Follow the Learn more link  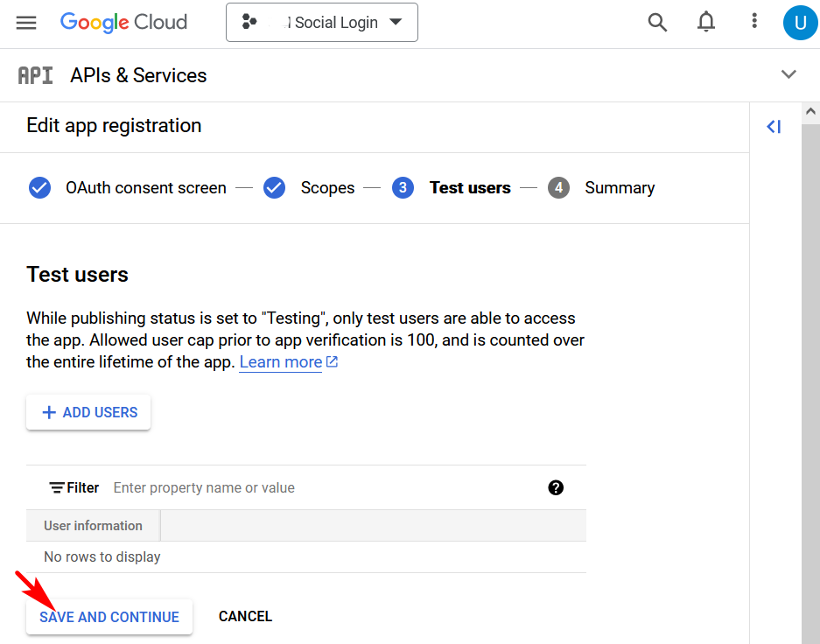[x=282, y=361]
